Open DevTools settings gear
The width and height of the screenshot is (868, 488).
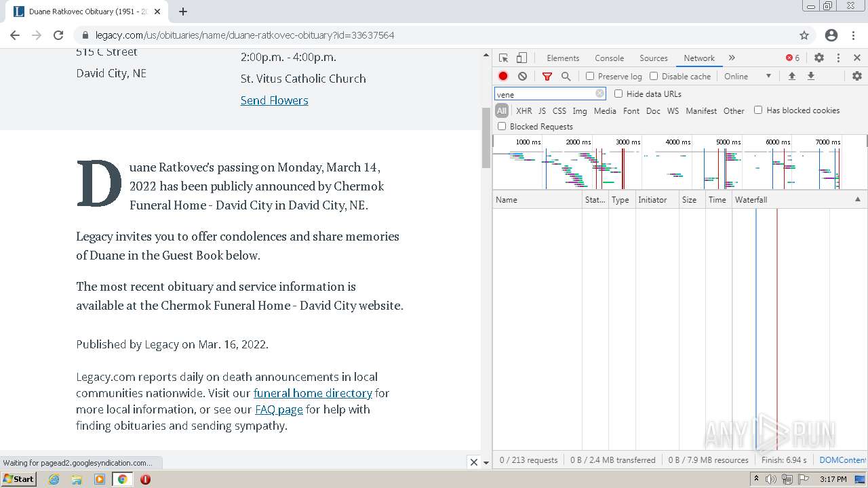click(819, 58)
